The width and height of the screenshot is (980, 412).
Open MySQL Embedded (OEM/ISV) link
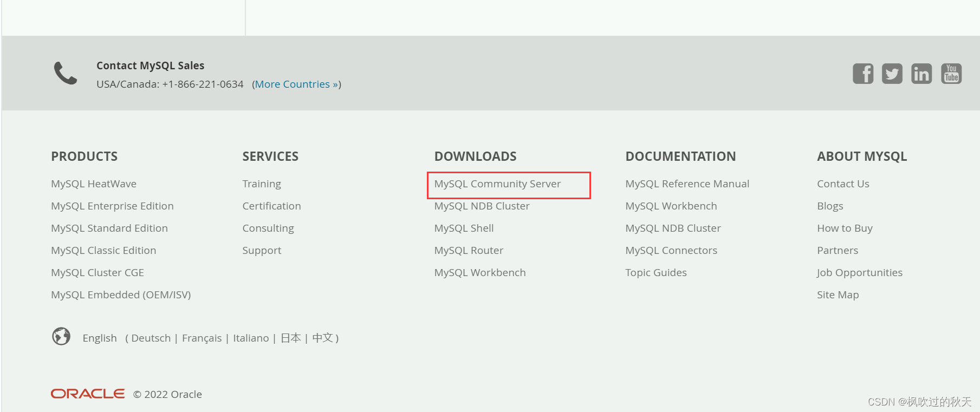tap(121, 295)
